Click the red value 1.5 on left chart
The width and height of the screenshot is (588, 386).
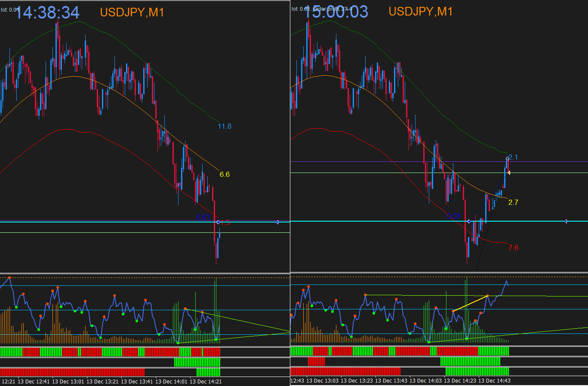225,223
